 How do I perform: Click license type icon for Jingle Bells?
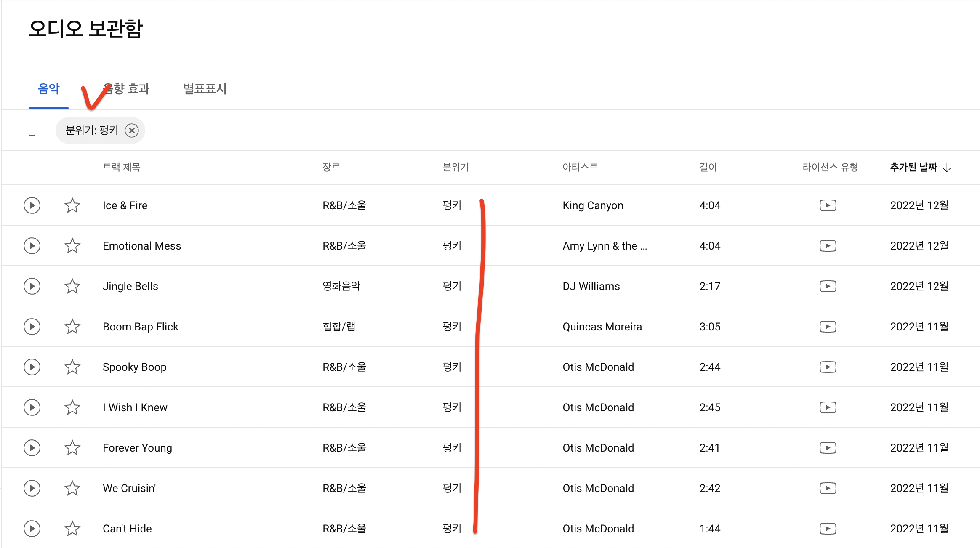tap(828, 286)
